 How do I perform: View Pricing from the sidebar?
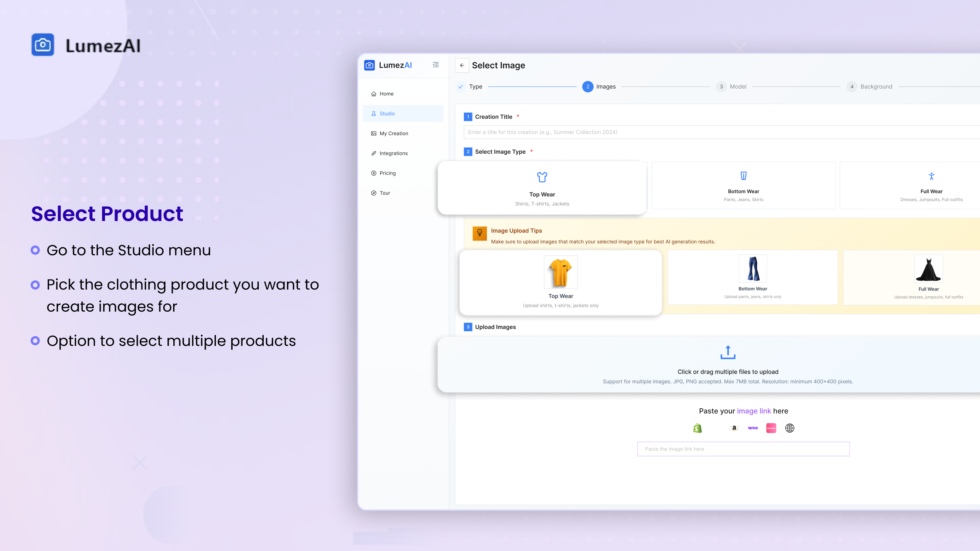click(x=388, y=173)
